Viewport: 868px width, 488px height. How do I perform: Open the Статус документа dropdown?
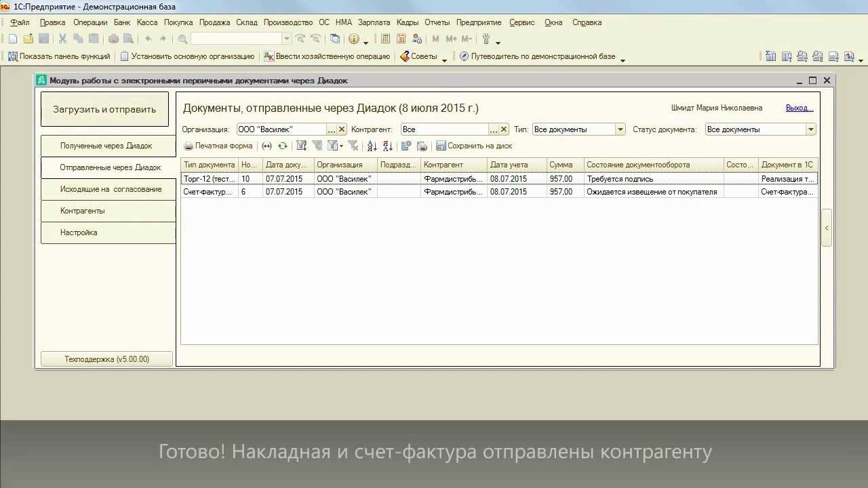810,129
